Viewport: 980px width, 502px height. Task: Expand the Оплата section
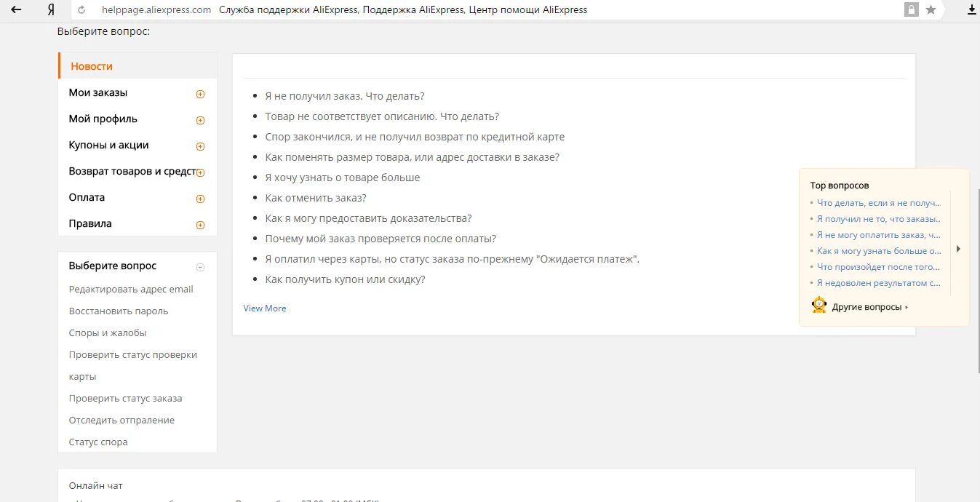(200, 199)
